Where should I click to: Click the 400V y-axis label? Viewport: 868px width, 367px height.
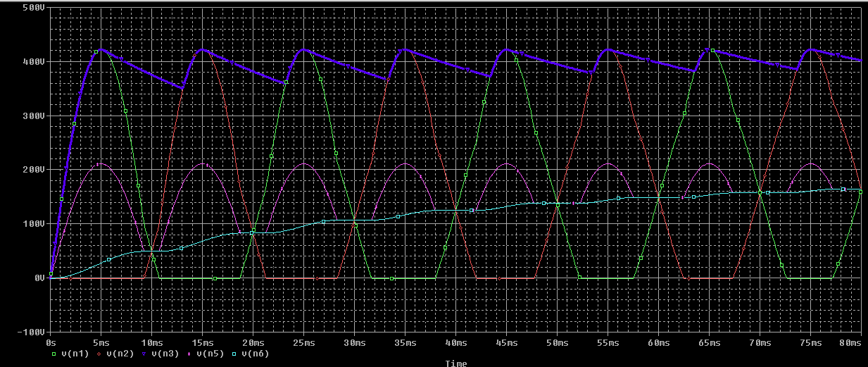[35, 62]
